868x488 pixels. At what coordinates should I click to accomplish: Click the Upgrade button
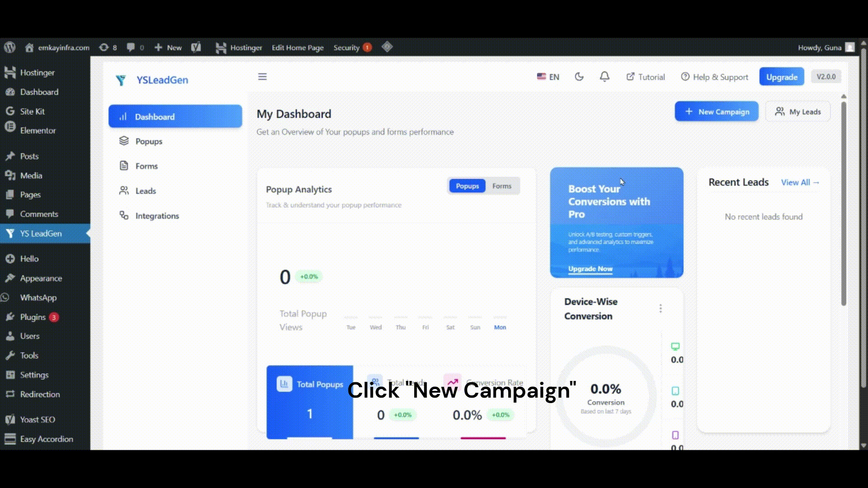click(x=782, y=77)
